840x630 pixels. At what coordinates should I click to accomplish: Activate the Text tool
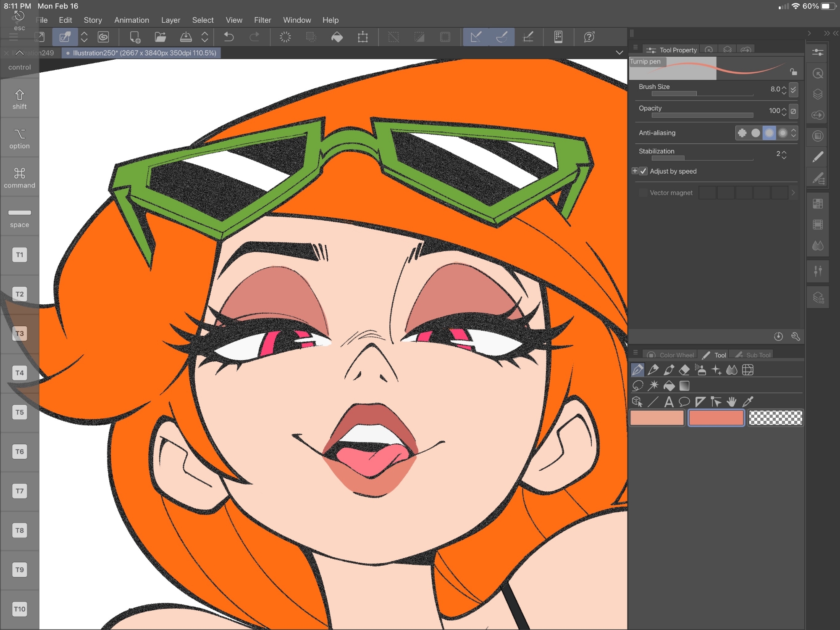pyautogui.click(x=669, y=402)
